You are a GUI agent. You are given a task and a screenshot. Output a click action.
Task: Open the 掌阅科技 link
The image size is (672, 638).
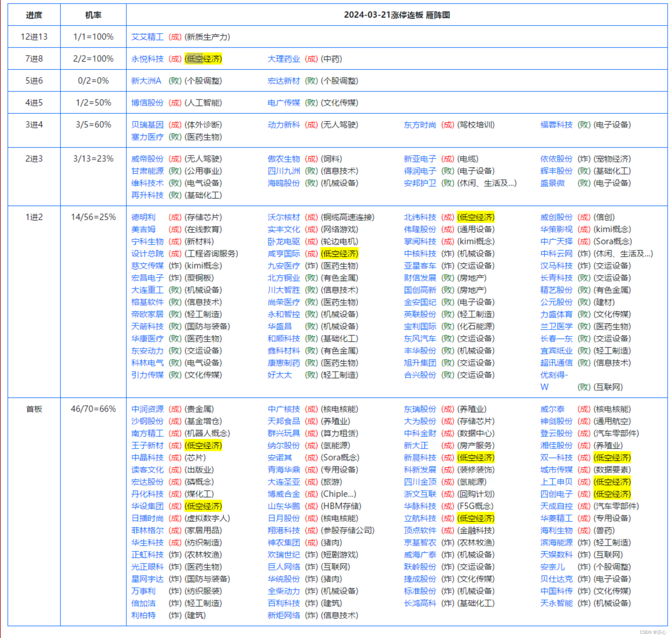tap(420, 242)
